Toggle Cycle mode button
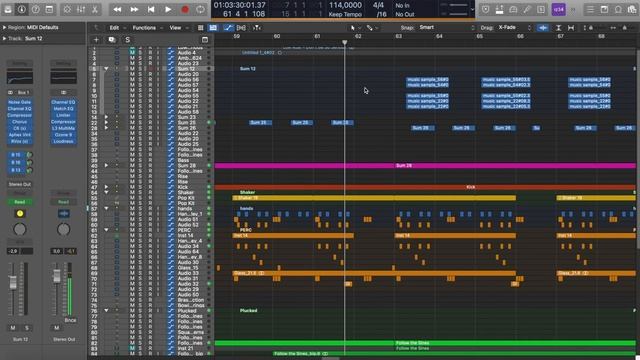This screenshot has height=360, width=640. (200, 9)
